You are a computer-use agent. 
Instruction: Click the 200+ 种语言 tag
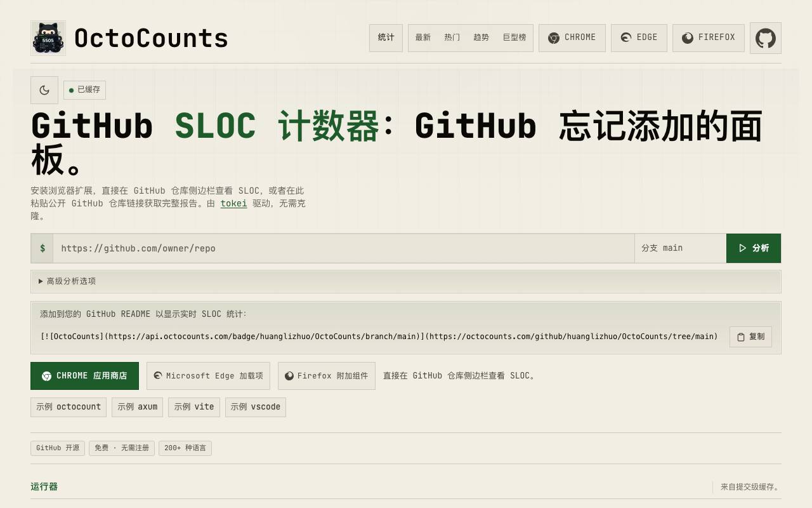tap(185, 448)
